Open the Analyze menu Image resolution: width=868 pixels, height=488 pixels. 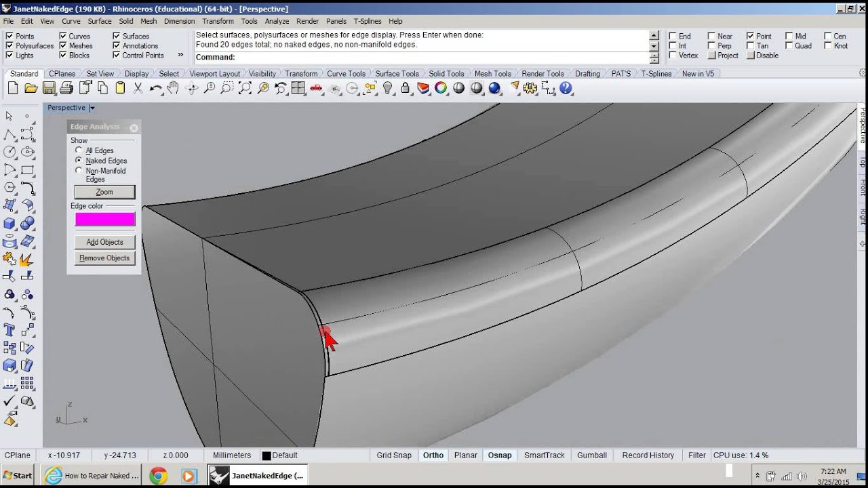click(277, 21)
